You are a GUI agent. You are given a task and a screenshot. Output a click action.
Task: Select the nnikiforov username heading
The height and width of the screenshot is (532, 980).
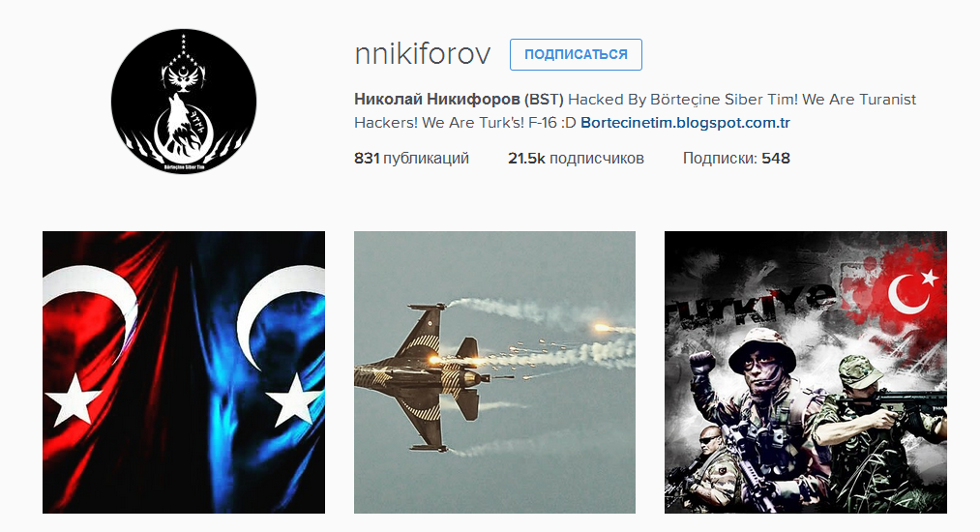click(423, 54)
